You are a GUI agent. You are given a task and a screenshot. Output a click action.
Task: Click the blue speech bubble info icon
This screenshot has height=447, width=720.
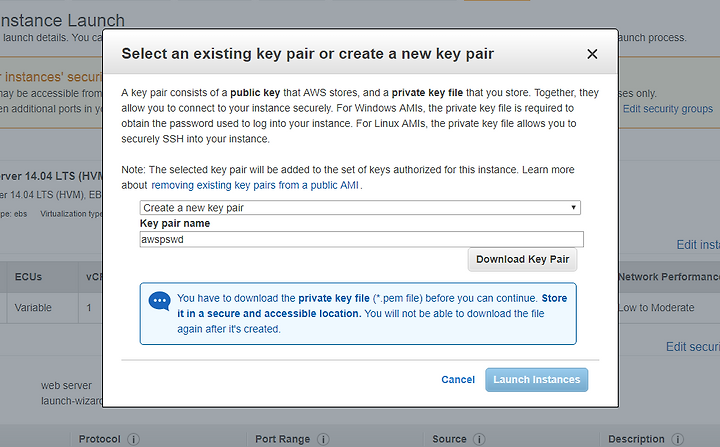tap(159, 301)
